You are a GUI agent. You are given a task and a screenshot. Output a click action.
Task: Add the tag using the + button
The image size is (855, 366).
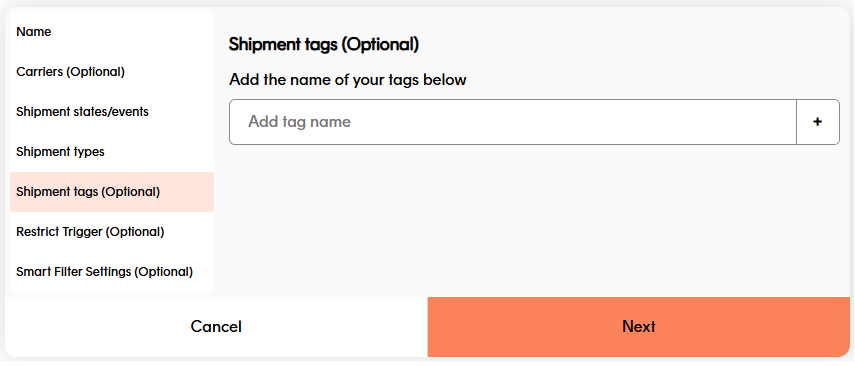click(x=817, y=122)
